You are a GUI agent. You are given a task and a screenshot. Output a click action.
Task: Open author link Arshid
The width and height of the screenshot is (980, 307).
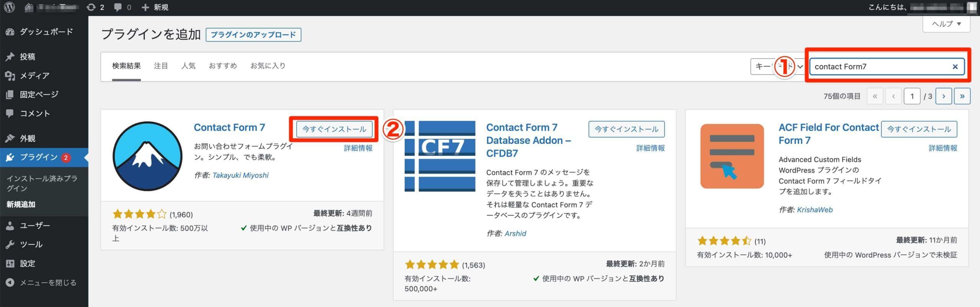(515, 234)
